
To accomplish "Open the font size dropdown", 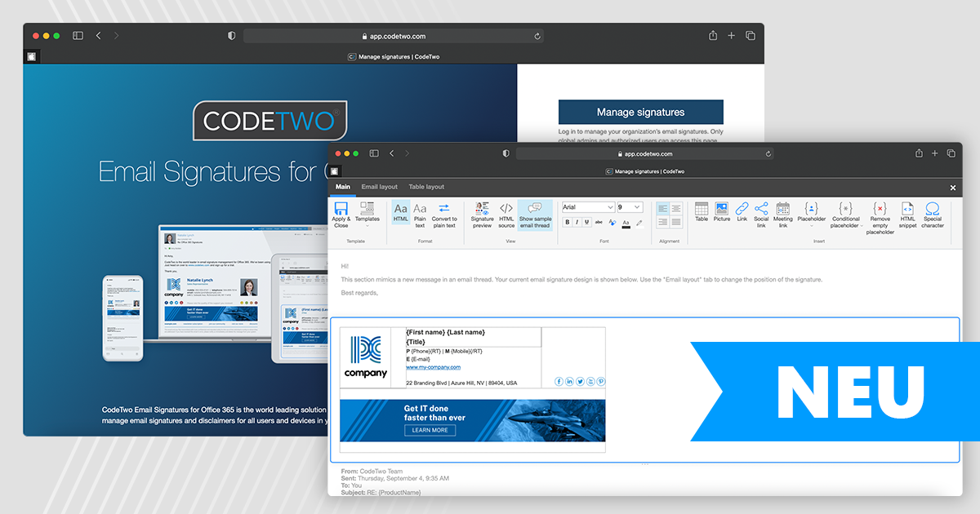I will 628,207.
